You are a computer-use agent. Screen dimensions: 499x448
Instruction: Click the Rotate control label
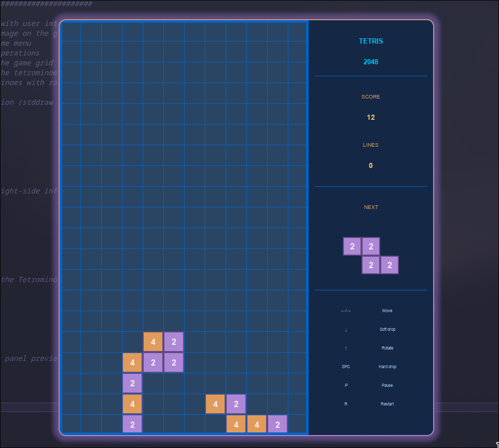[387, 348]
